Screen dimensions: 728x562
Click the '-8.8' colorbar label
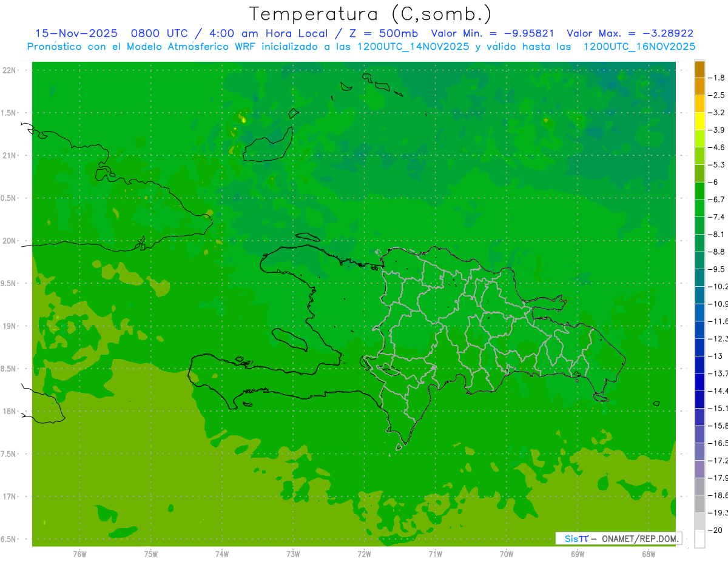[x=716, y=252]
